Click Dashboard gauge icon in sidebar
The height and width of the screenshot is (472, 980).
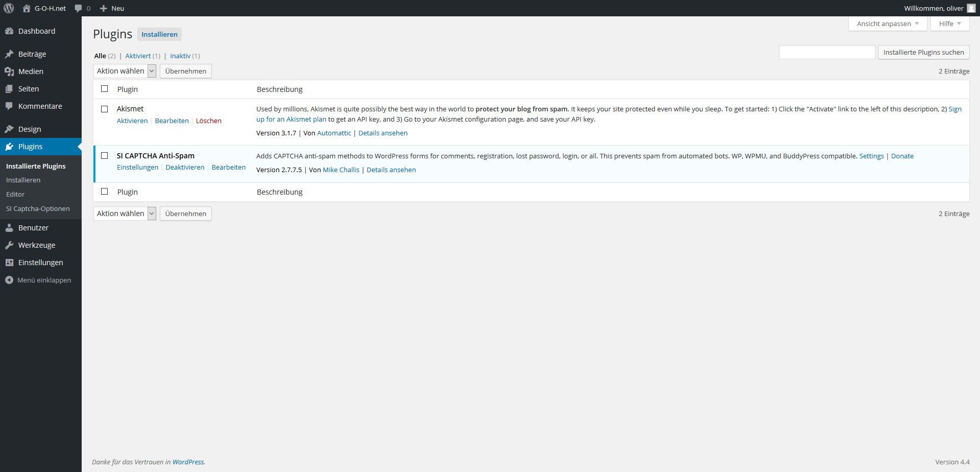9,31
